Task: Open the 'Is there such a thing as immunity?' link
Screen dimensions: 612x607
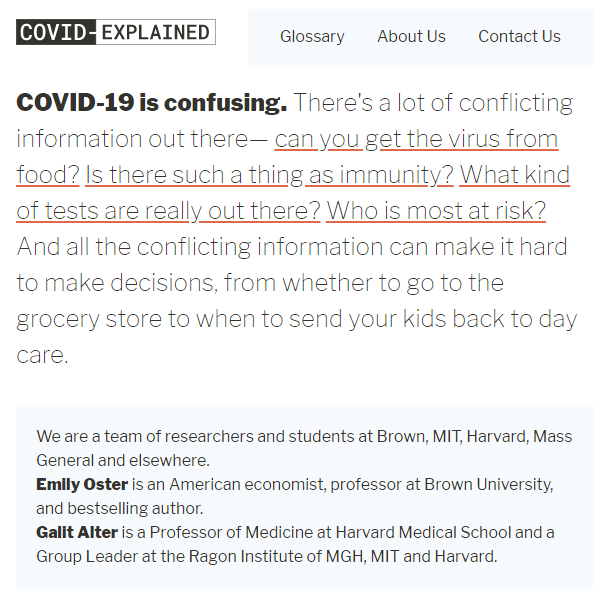Action: pyautogui.click(x=269, y=175)
